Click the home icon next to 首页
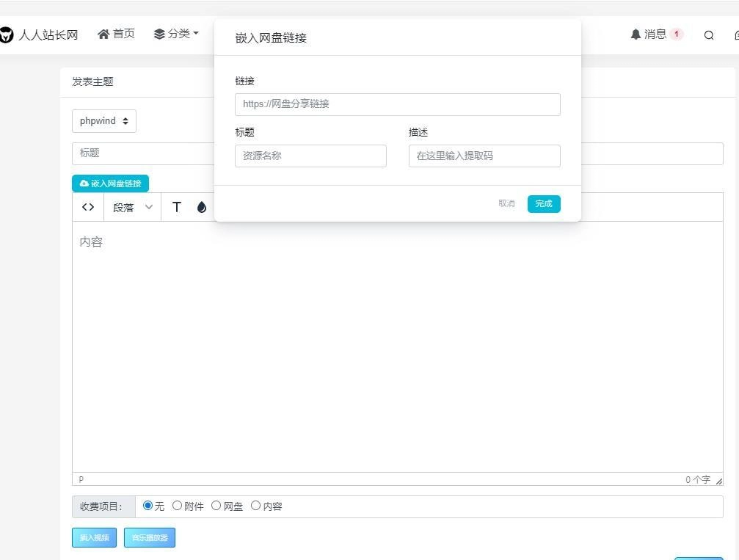739x560 pixels. click(103, 33)
